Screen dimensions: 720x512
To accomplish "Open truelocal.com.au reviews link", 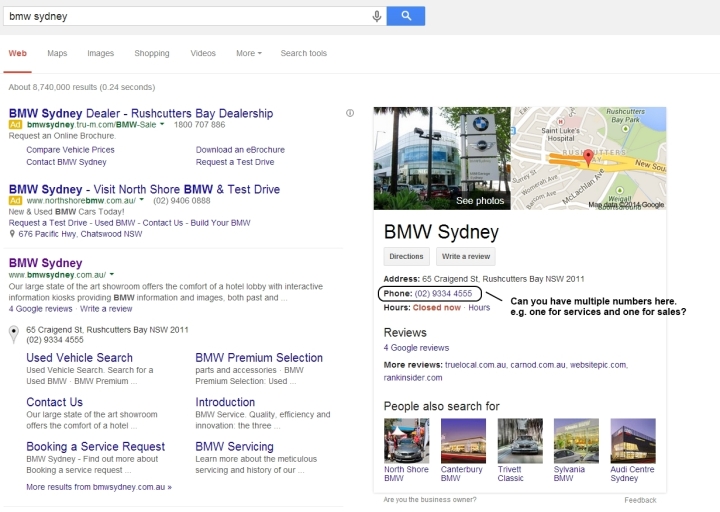I will click(475, 365).
